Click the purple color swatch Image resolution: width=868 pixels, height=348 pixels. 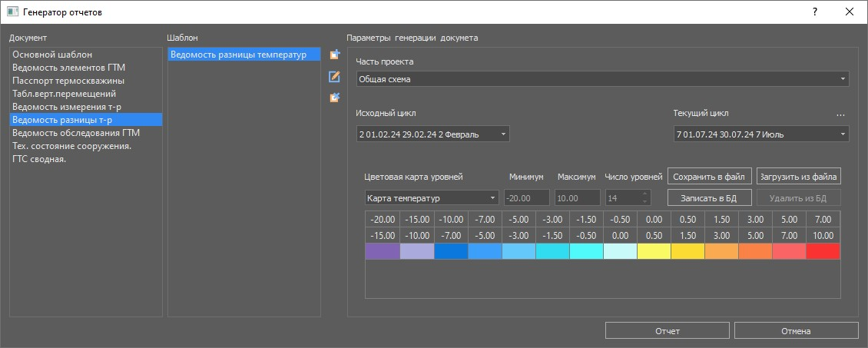382,251
